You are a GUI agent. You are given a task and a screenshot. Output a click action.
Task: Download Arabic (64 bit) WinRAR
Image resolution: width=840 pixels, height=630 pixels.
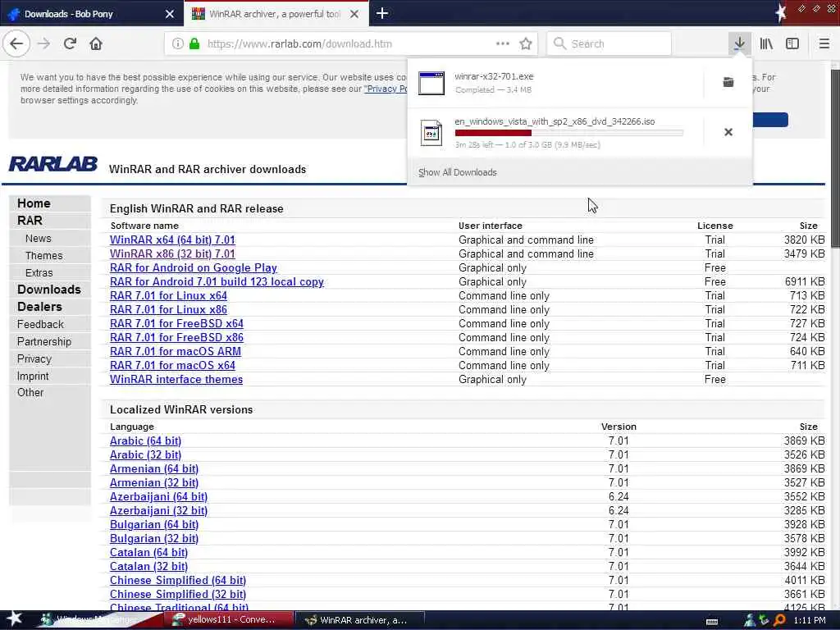coord(146,441)
